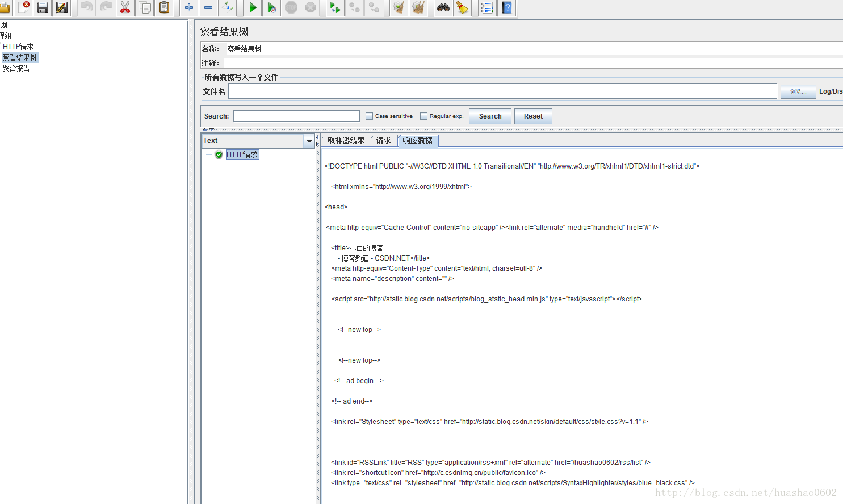Click the Search text input field

296,116
